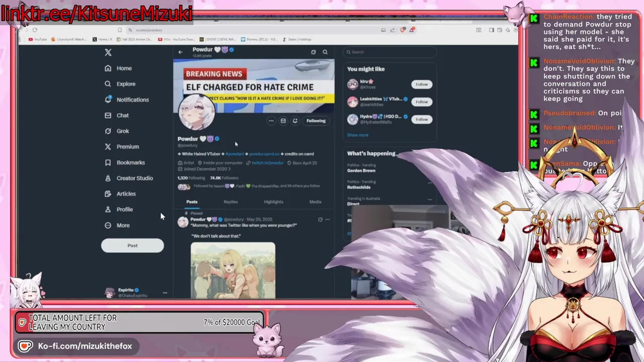View the 1,320 Following list
The height and width of the screenshot is (362, 644).
191,178
